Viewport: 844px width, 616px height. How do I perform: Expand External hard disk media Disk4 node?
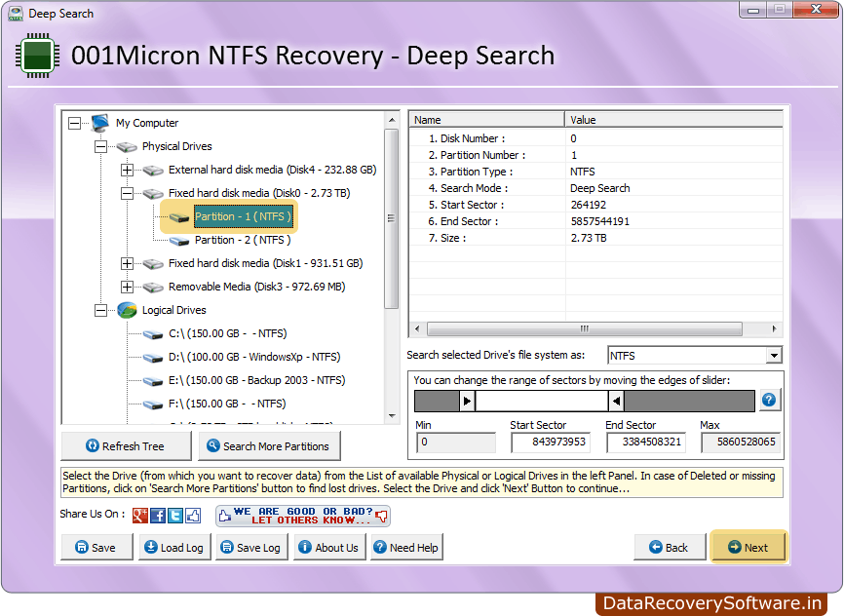coord(127,171)
